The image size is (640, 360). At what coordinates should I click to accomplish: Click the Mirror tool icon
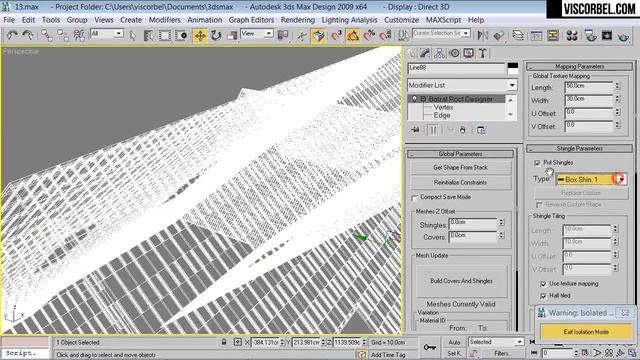tap(483, 36)
